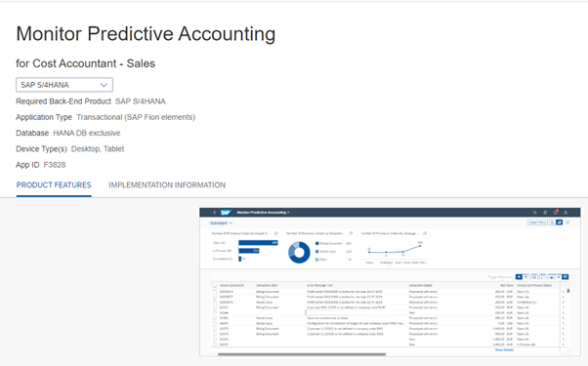
Task: Click the 'for Cost Accountant - Sales' subtitle
Action: (86, 63)
